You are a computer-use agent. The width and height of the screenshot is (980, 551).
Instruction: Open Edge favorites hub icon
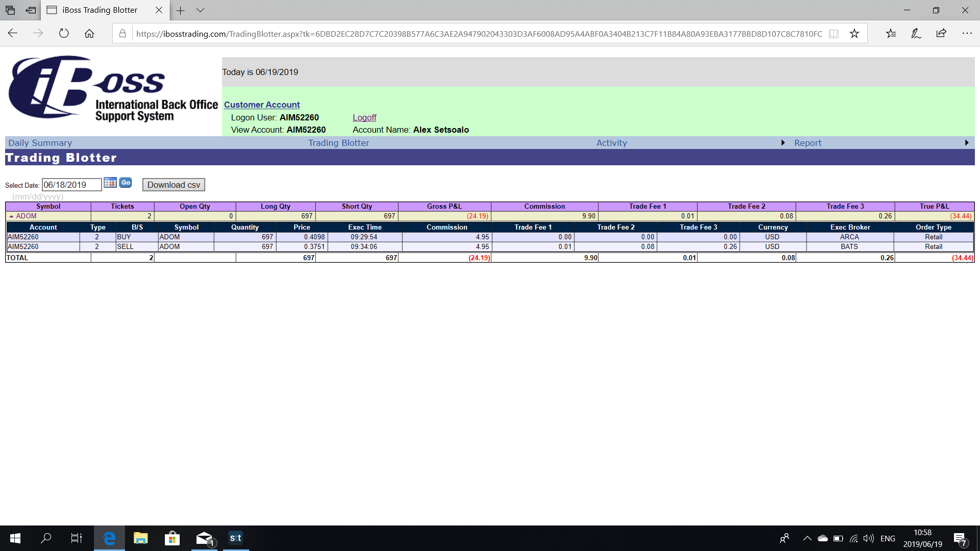pos(891,34)
